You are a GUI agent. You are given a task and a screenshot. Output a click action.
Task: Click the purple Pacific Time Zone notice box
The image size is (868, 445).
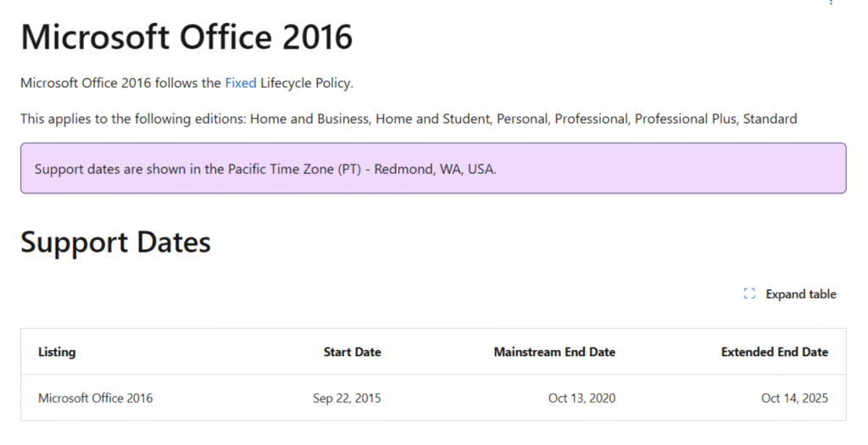433,168
